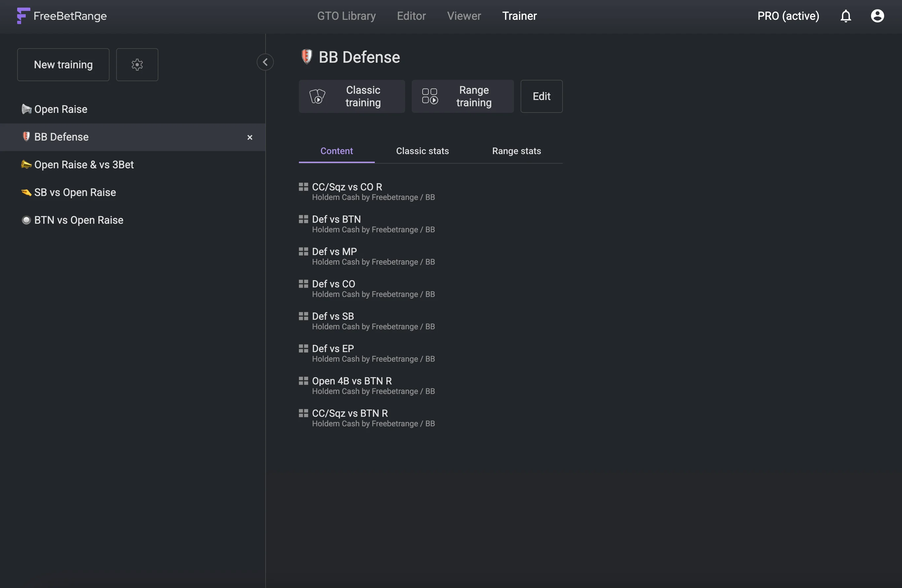This screenshot has width=902, height=588.
Task: Collapse the sidebar with the chevron
Action: click(x=265, y=62)
